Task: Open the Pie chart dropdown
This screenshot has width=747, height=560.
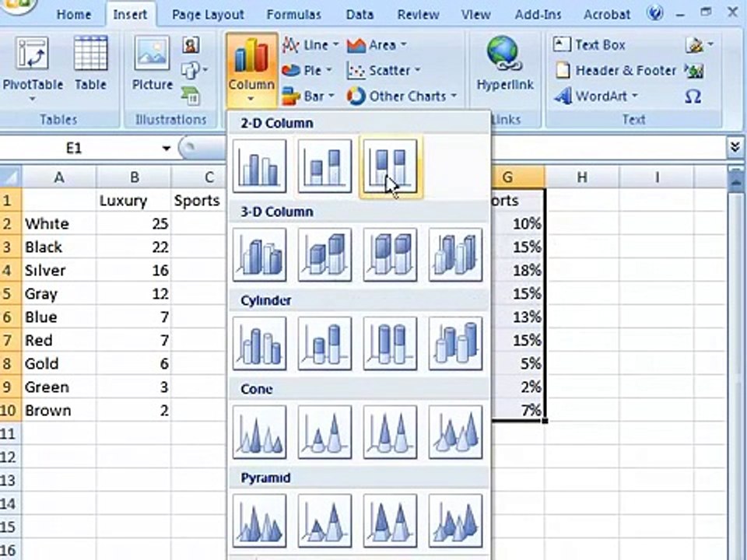Action: 307,71
